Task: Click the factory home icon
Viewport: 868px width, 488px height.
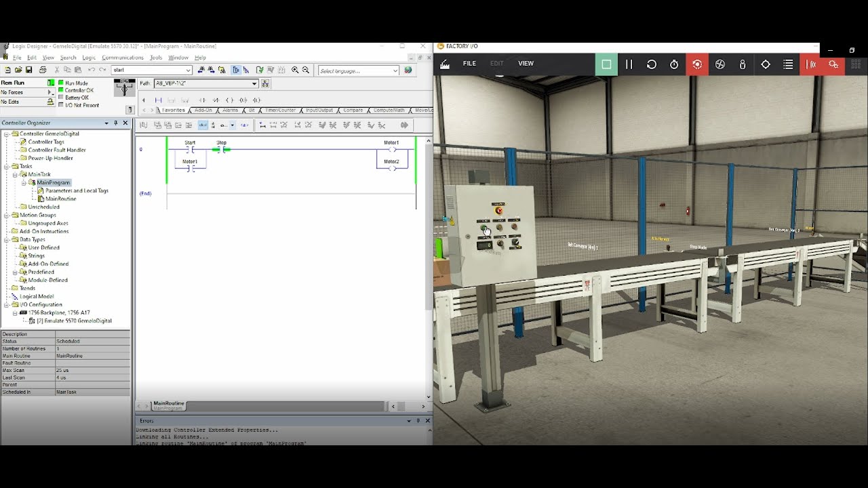Action: [445, 64]
